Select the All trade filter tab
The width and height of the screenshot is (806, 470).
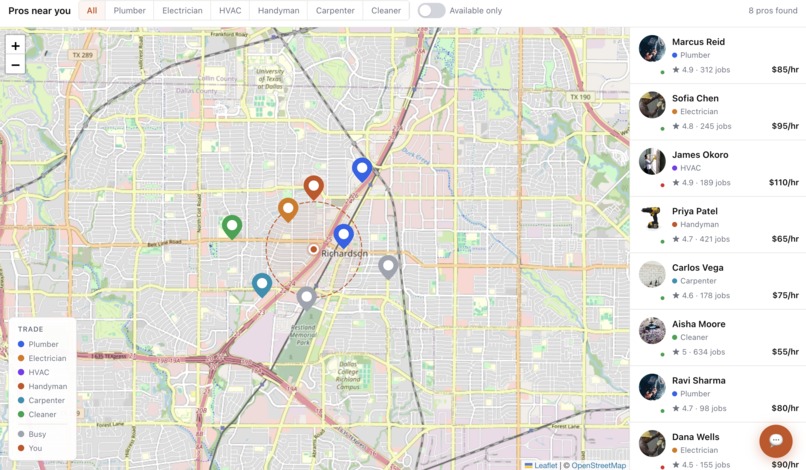92,10
